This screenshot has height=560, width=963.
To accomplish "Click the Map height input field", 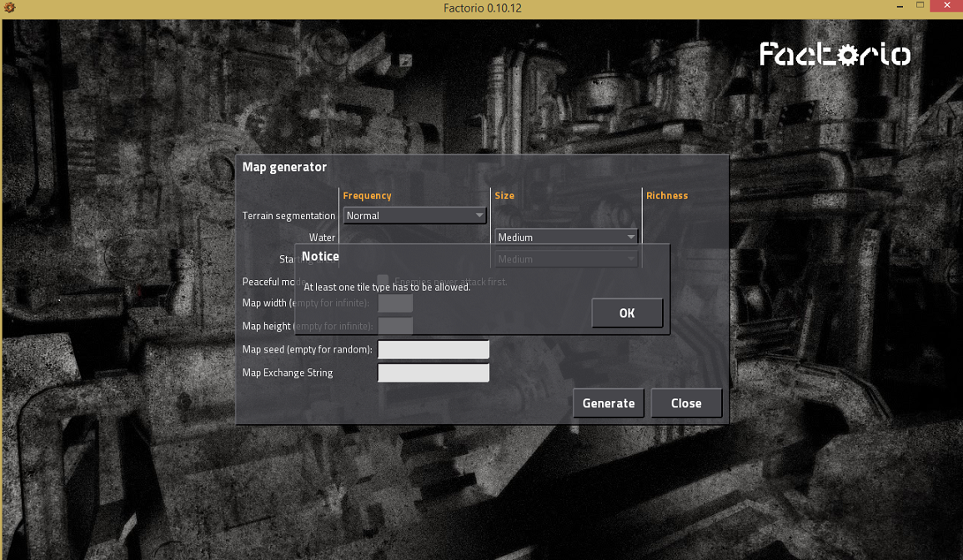I will [x=395, y=326].
